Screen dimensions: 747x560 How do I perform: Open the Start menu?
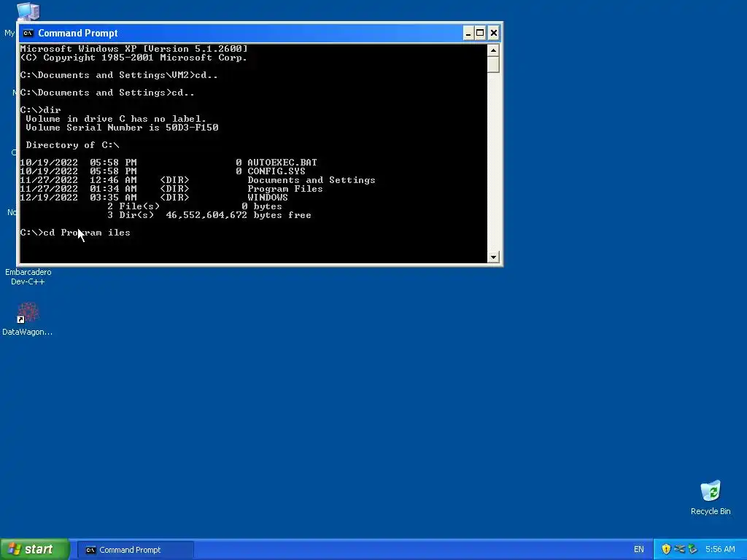35,550
